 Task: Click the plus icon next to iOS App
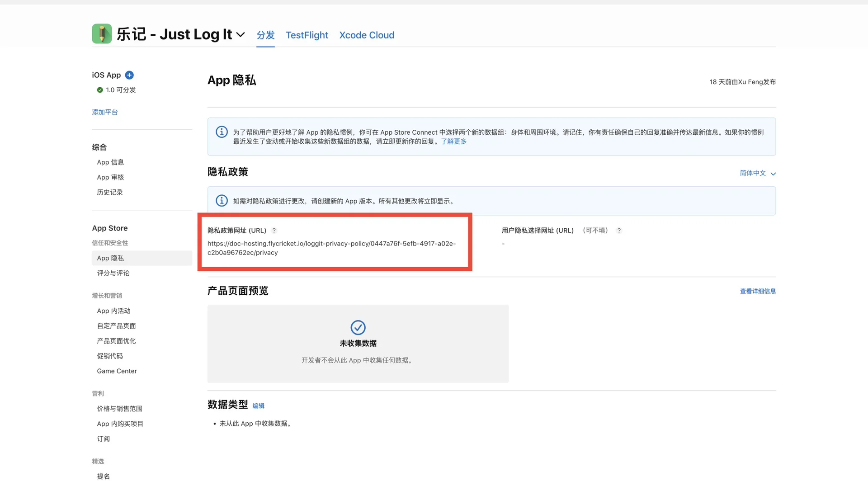[x=129, y=75]
